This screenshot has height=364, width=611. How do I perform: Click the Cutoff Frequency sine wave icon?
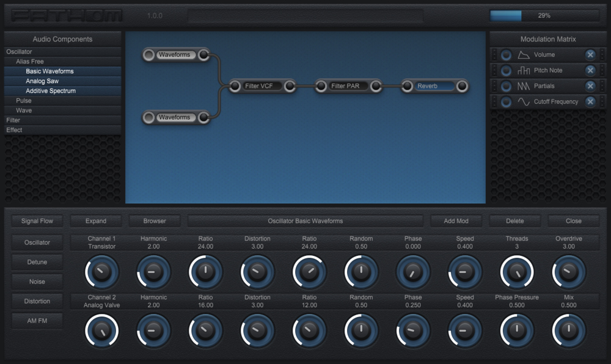524,101
